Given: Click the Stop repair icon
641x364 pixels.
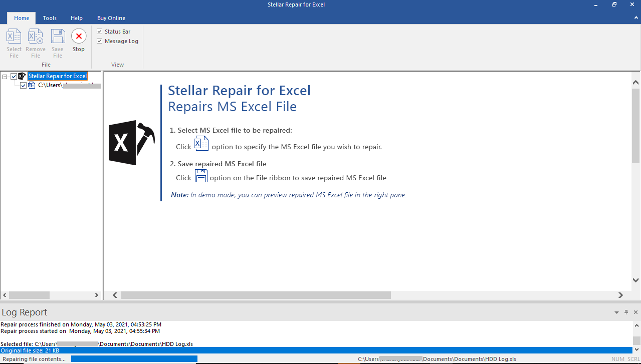Looking at the screenshot, I should point(79,37).
